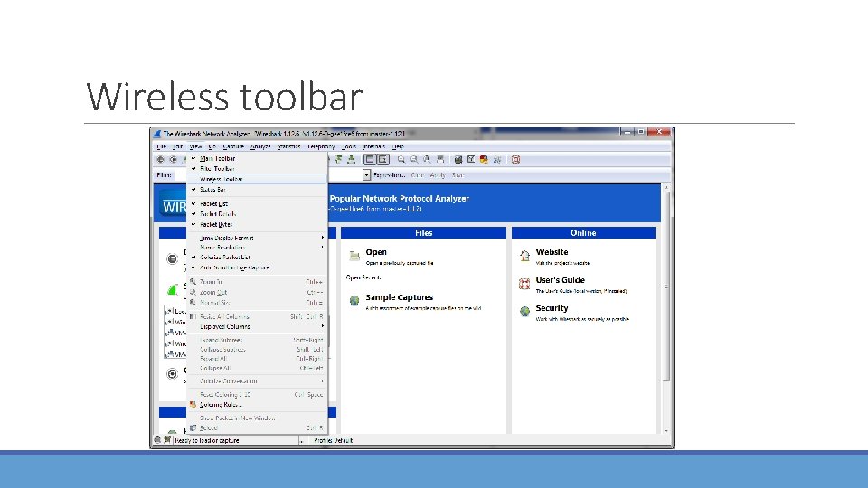Click the green shark fin Start icon
The width and height of the screenshot is (868, 488).
(x=173, y=289)
